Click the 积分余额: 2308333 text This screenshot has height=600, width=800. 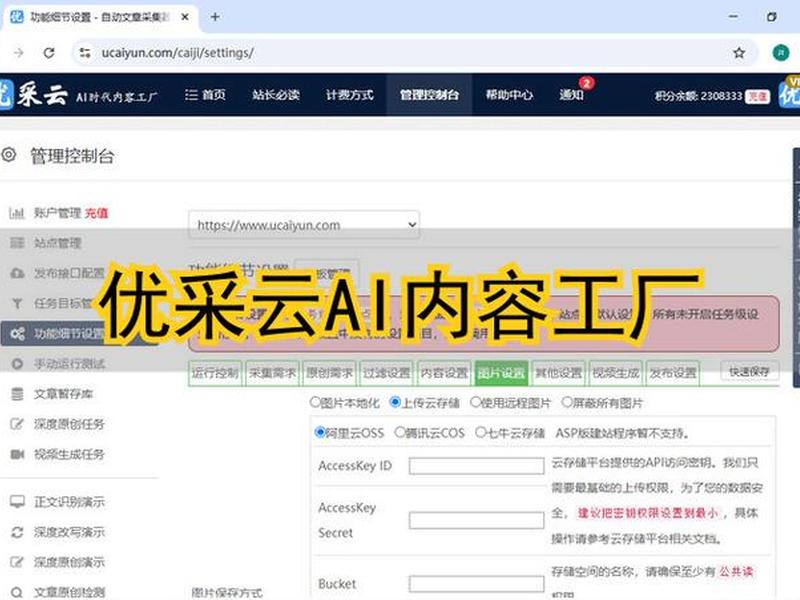(x=698, y=96)
